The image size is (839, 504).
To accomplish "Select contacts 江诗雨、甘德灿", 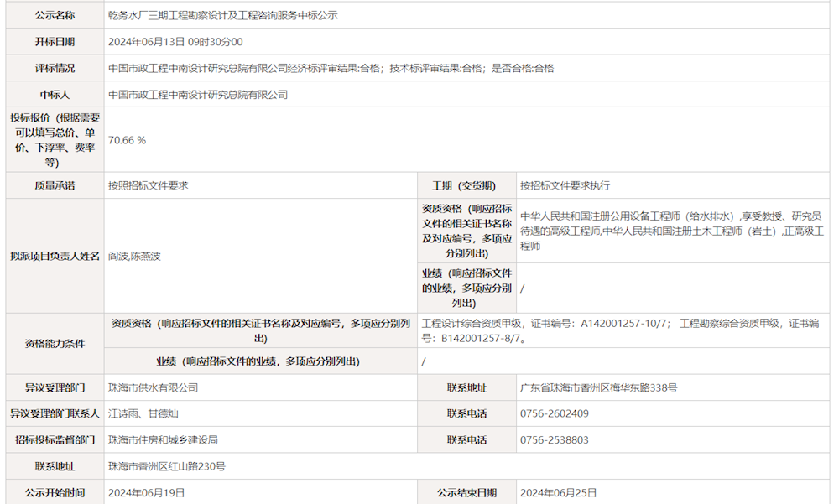I will click(134, 413).
